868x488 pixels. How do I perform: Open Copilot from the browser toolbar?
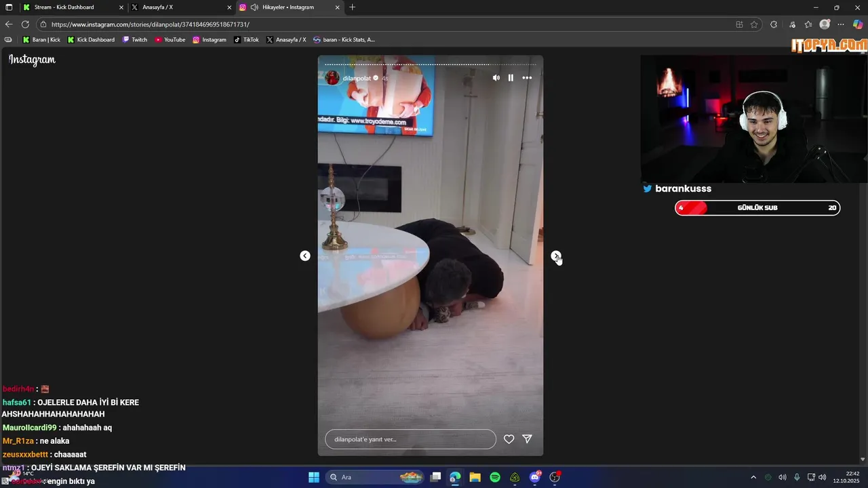(x=858, y=24)
